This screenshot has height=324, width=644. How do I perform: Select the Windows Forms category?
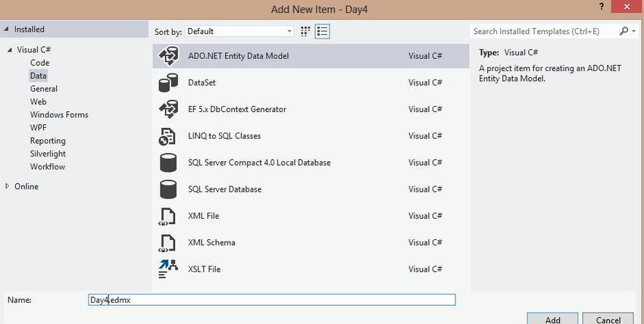59,115
